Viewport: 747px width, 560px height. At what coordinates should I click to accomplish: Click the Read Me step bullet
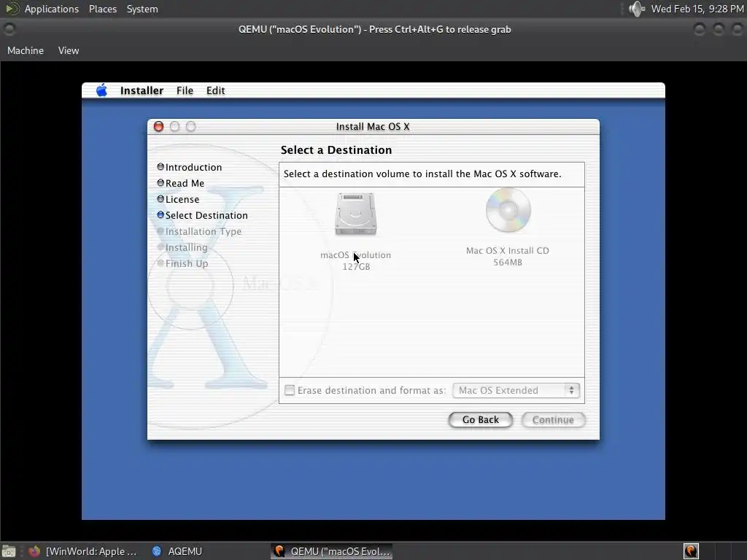point(160,183)
